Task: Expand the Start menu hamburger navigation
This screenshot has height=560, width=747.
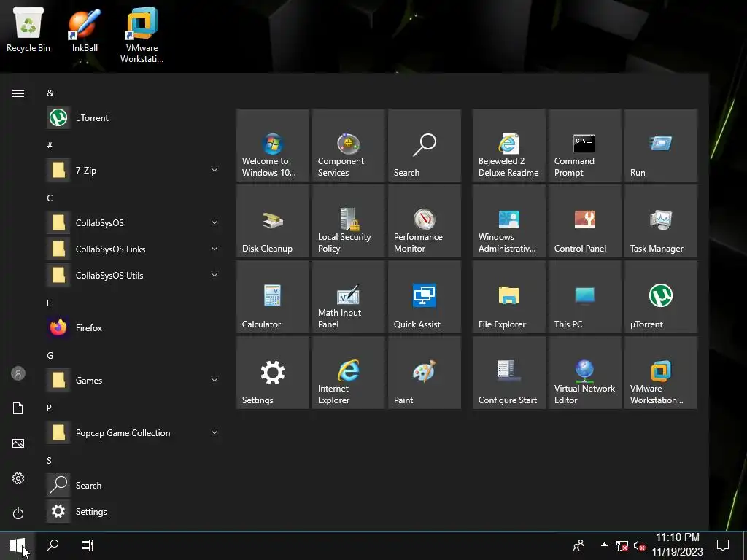Action: pos(18,93)
